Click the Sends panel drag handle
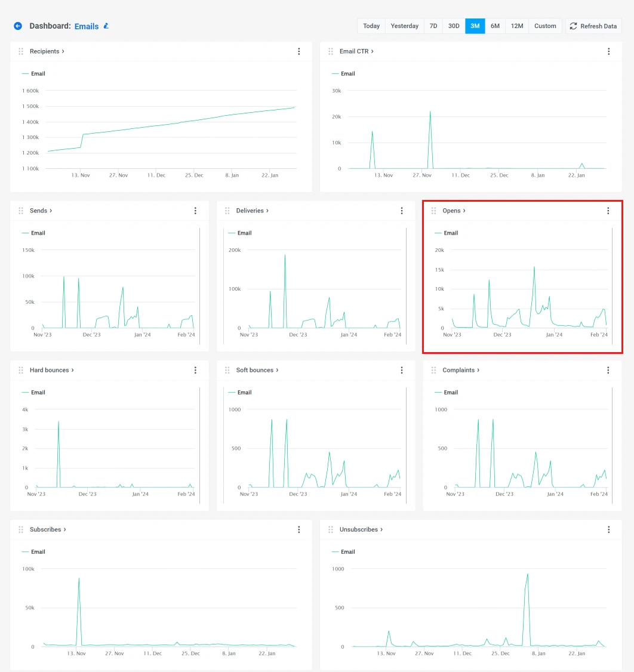Viewport: 634px width, 672px height. point(20,211)
